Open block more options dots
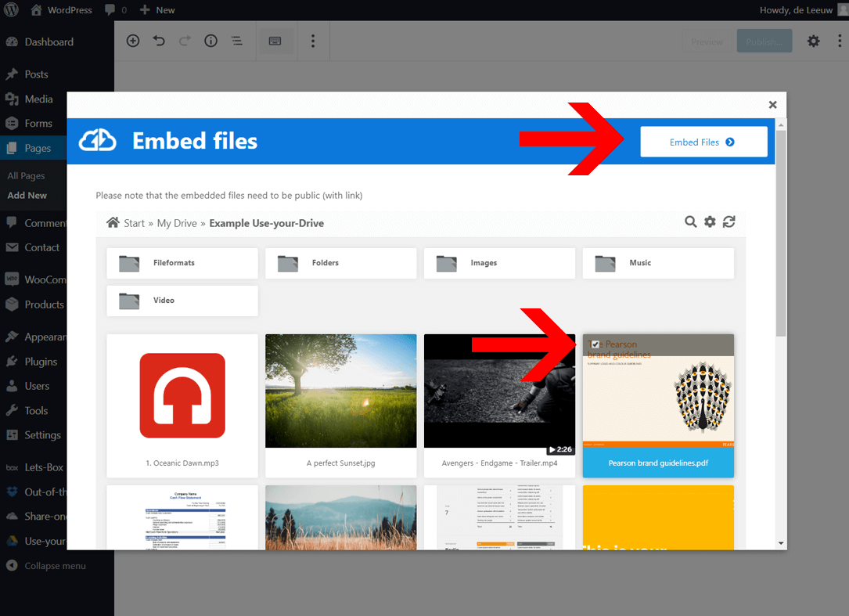The image size is (849, 616). (x=313, y=41)
